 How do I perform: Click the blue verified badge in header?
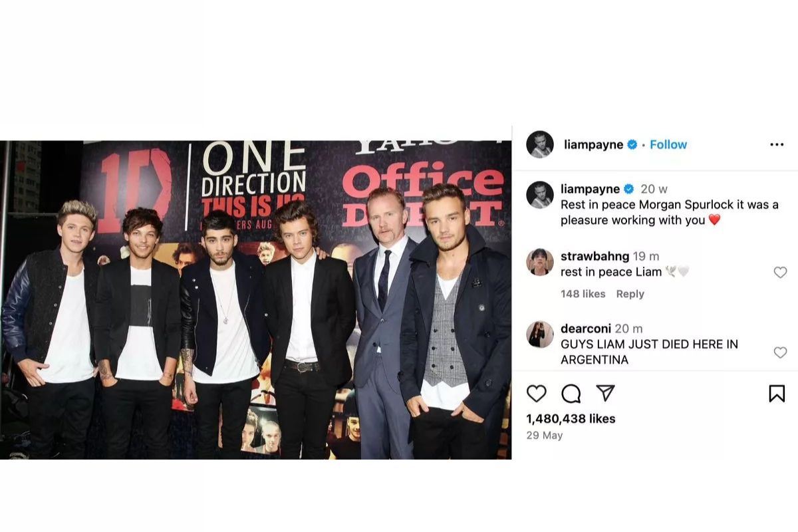[x=632, y=144]
